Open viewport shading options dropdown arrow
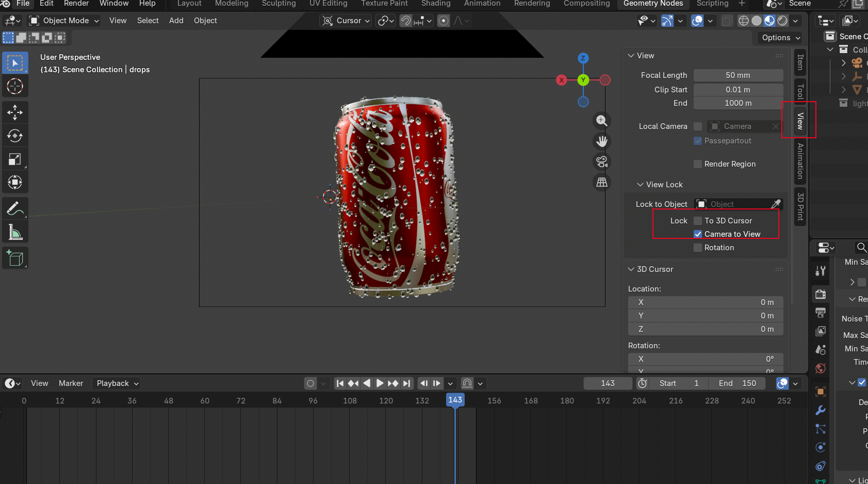Viewport: 868px width, 484px height. click(796, 21)
